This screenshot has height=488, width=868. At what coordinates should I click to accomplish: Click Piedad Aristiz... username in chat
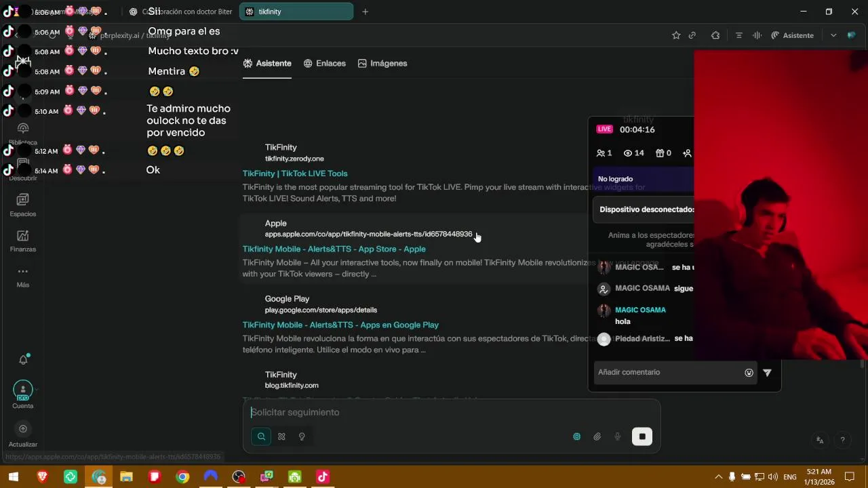[642, 338]
